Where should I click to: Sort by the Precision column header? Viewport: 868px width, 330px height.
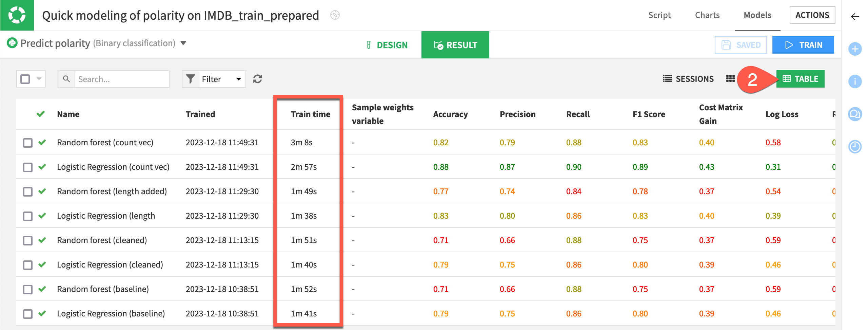[517, 114]
